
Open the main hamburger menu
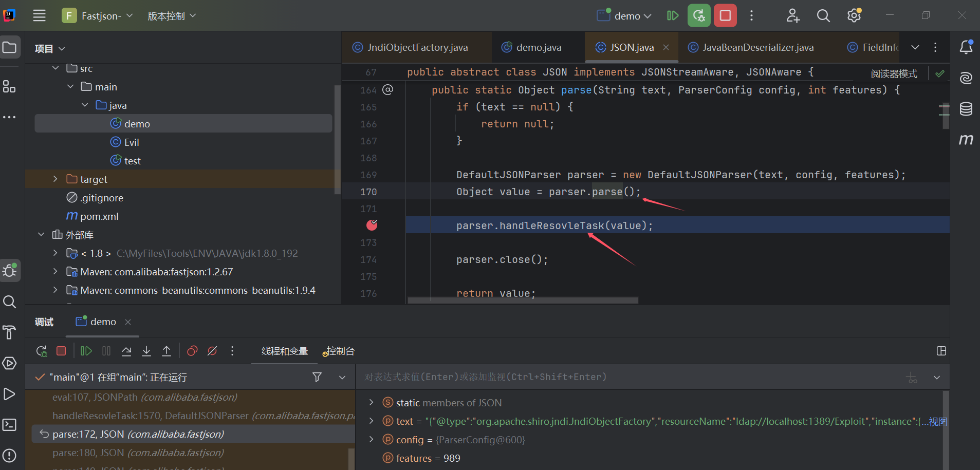[39, 15]
